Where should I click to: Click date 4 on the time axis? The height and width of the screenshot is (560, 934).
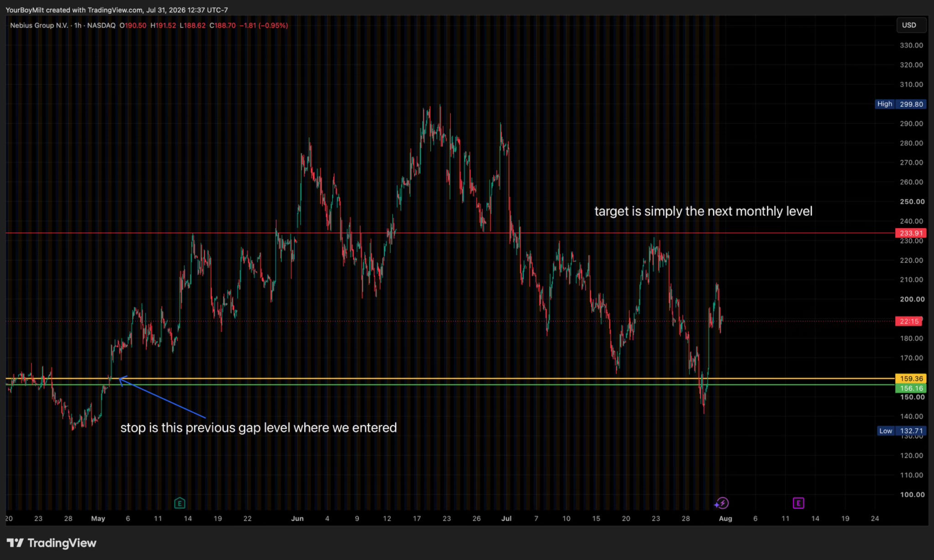pos(327,519)
